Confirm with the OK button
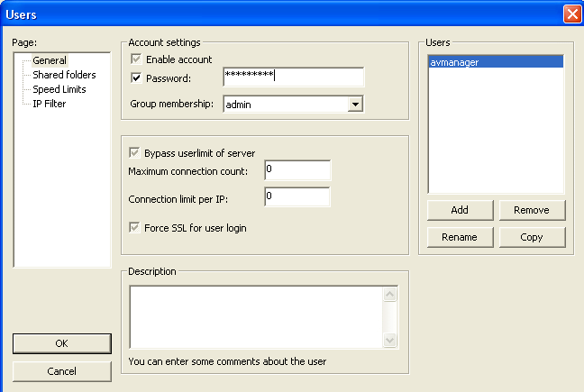Screen dimensions: 584x392 pyautogui.click(x=62, y=343)
